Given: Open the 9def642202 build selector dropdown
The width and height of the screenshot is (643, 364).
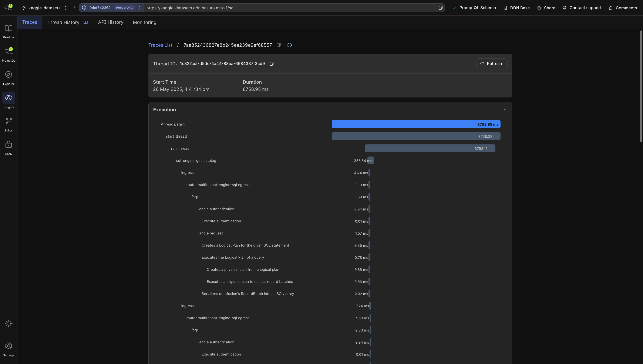Looking at the screenshot, I should (x=139, y=8).
